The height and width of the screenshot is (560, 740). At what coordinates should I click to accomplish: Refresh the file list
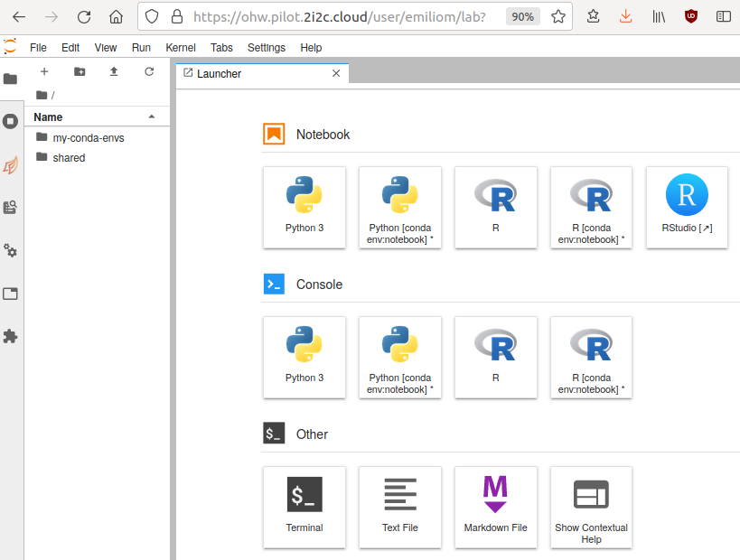(x=149, y=71)
